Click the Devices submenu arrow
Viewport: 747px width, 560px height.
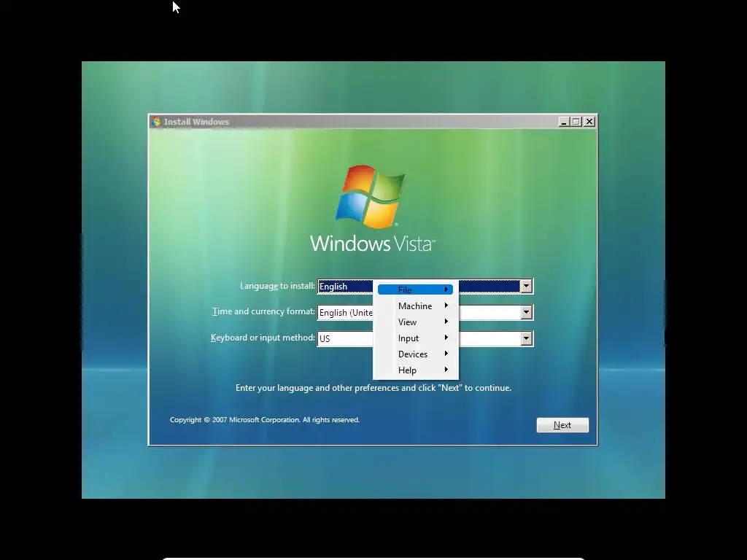446,354
